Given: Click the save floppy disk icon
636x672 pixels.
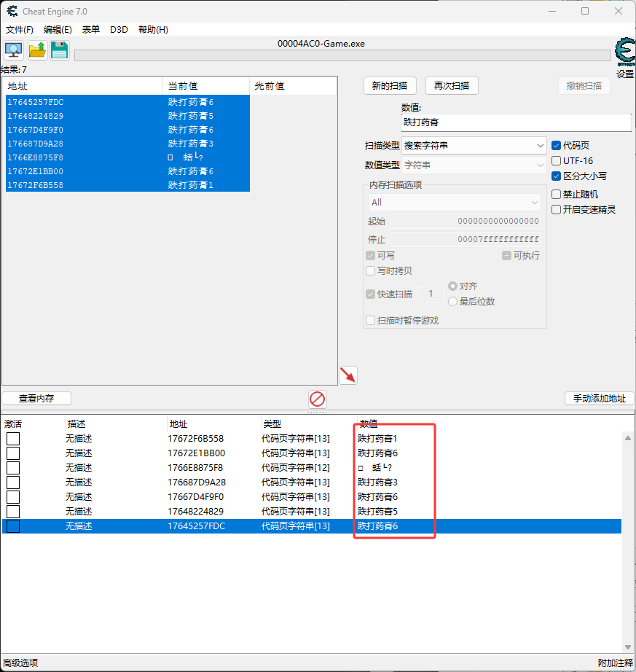Looking at the screenshot, I should point(60,50).
